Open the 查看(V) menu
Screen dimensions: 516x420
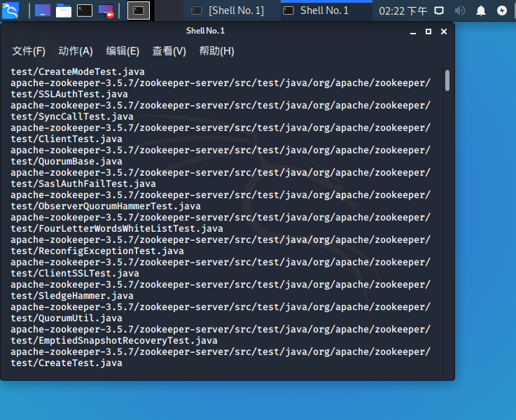click(x=169, y=51)
